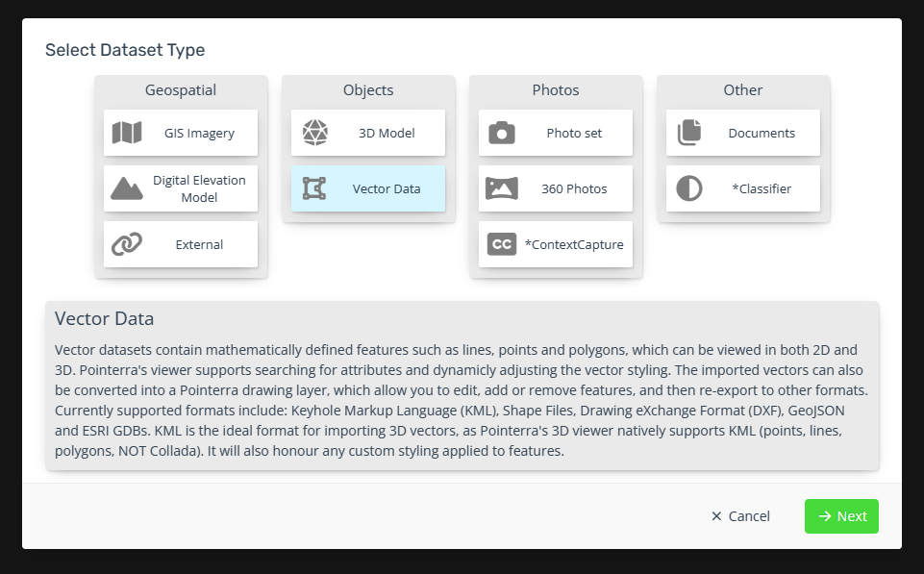Image resolution: width=924 pixels, height=574 pixels.
Task: Choose the ContextCapture CC icon
Action: (x=502, y=244)
